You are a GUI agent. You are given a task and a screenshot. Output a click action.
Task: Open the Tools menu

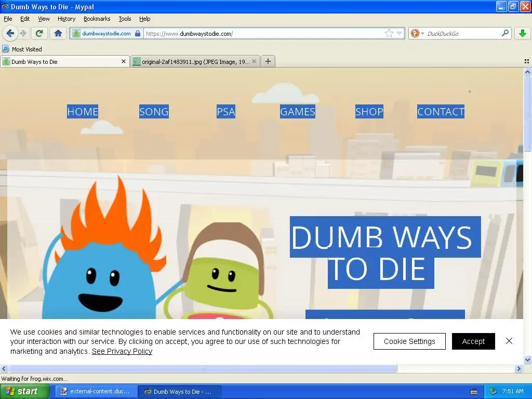pos(125,19)
